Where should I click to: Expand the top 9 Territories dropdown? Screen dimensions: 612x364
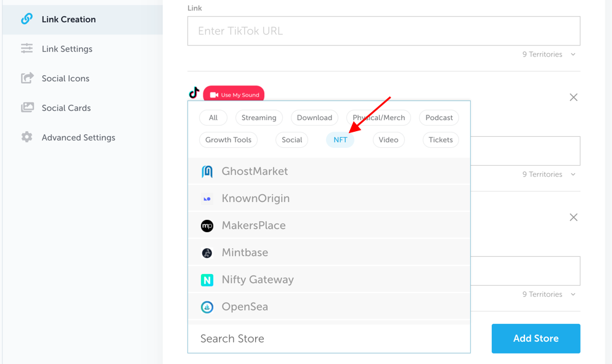549,54
